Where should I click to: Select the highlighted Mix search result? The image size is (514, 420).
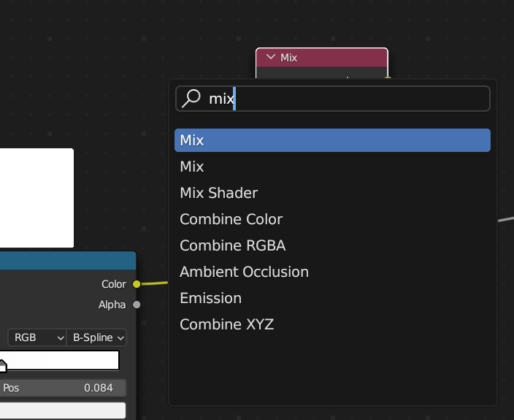[332, 140]
